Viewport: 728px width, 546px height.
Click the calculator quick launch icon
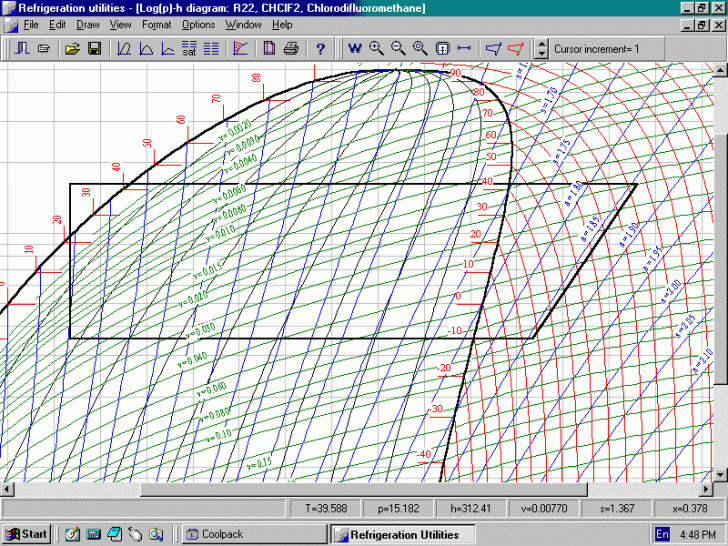point(94,534)
